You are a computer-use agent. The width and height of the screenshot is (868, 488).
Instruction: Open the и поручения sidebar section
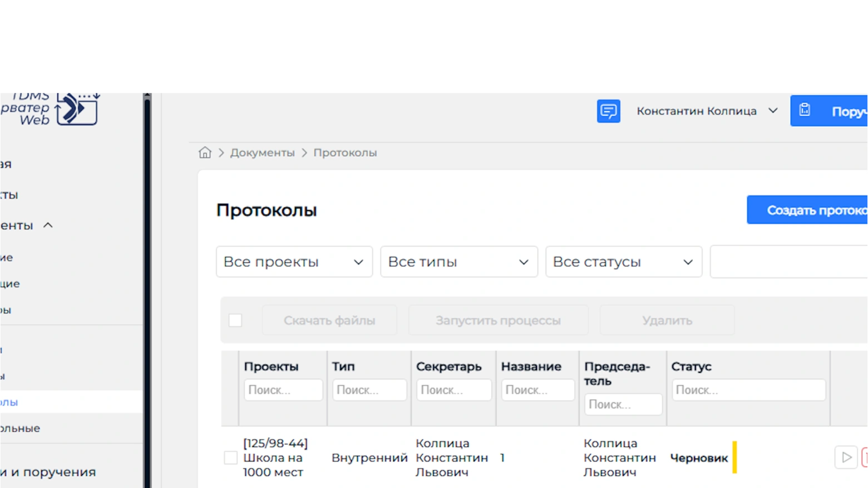point(48,472)
